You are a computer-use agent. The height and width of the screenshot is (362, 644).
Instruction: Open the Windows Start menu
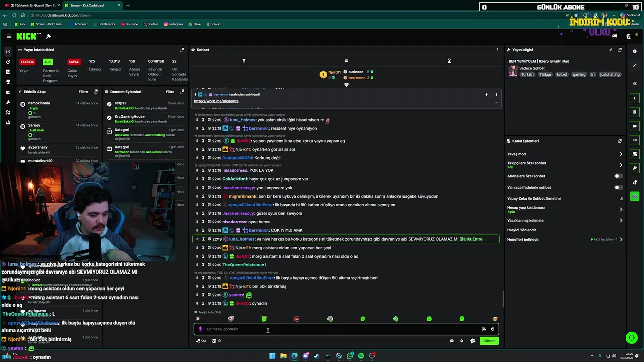tap(272, 356)
